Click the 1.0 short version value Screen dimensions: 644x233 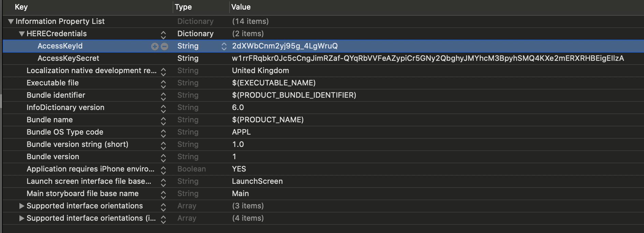point(238,145)
